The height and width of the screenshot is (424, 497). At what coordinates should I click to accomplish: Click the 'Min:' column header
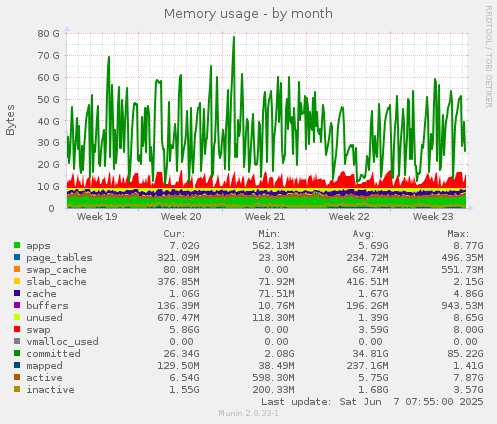click(x=269, y=234)
